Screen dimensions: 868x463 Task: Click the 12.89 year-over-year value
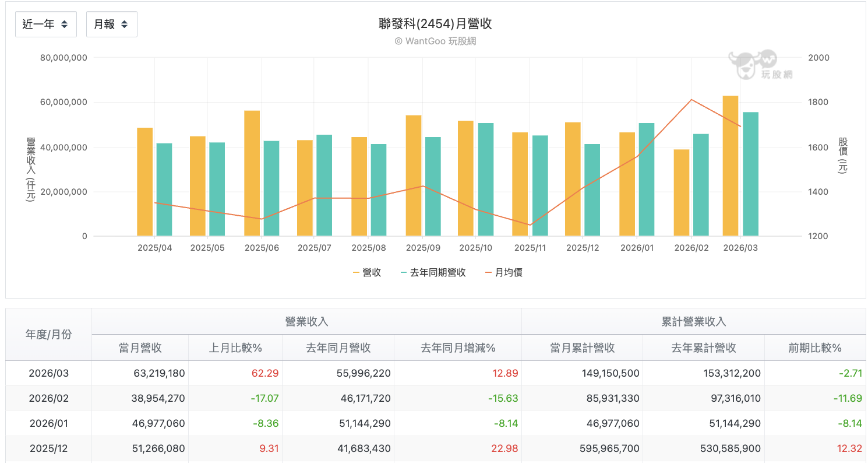504,373
